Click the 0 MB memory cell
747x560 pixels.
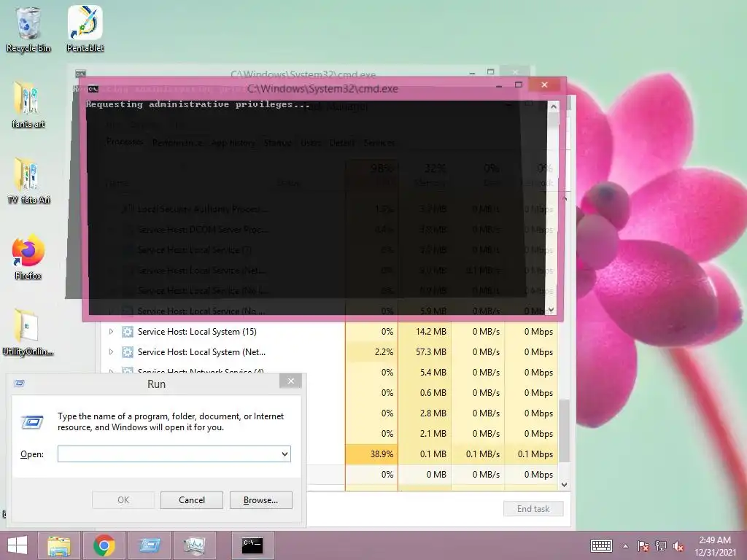click(425, 474)
